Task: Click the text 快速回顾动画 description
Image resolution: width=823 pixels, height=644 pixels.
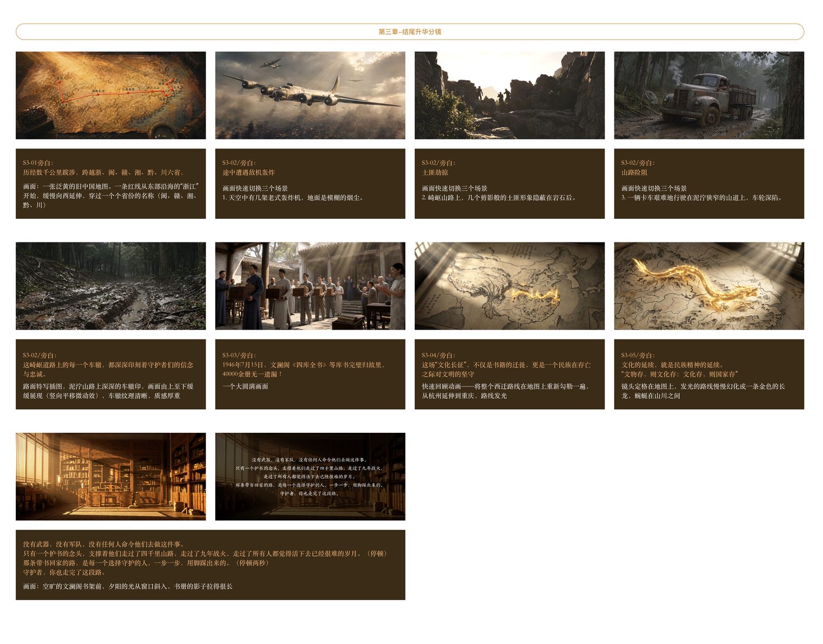Action: pos(506,391)
